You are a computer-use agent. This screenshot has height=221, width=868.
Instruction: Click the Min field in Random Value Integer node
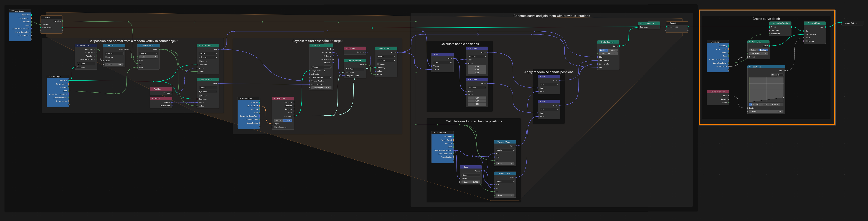point(149,57)
